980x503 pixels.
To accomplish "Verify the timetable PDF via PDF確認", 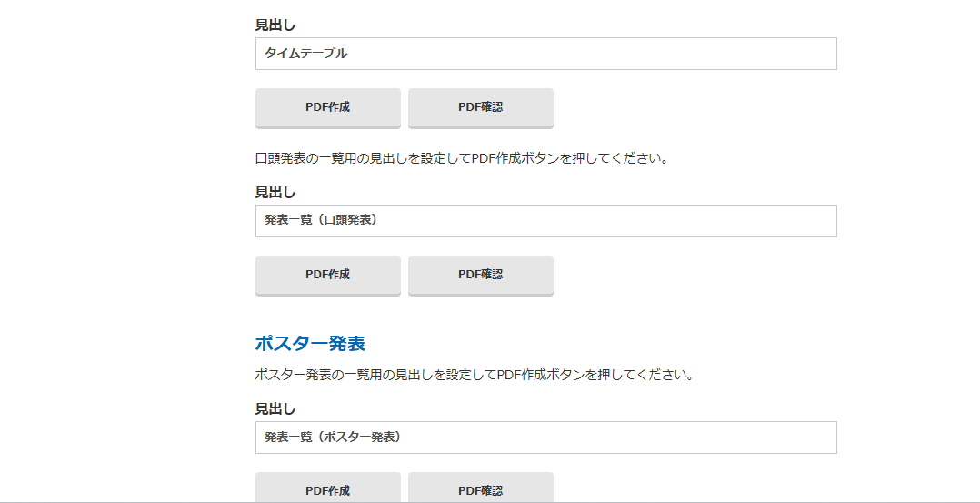I will pos(481,107).
